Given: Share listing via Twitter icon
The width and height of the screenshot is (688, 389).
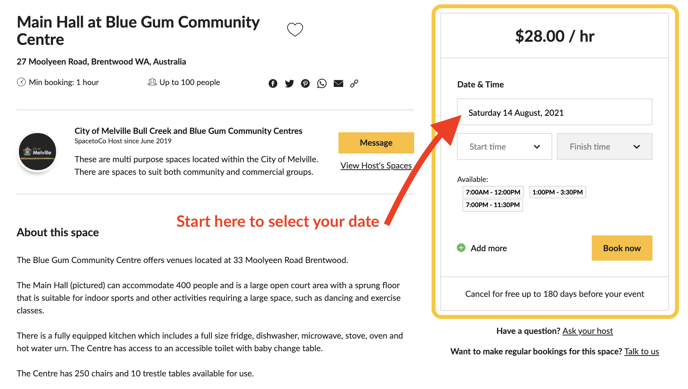Looking at the screenshot, I should coord(289,83).
